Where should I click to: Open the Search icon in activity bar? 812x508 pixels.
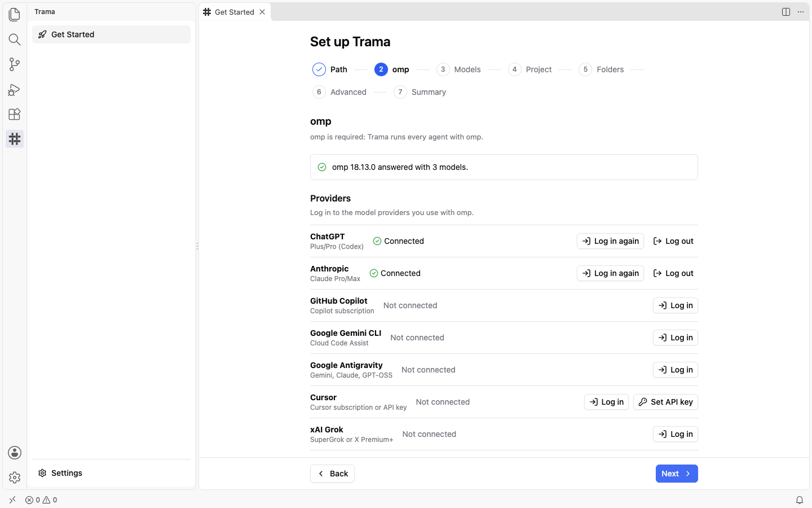click(15, 39)
